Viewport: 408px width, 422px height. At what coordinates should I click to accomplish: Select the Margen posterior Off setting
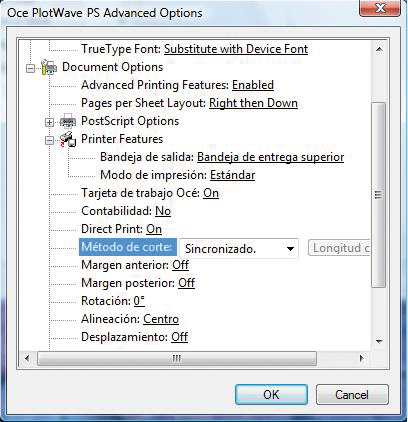(187, 283)
